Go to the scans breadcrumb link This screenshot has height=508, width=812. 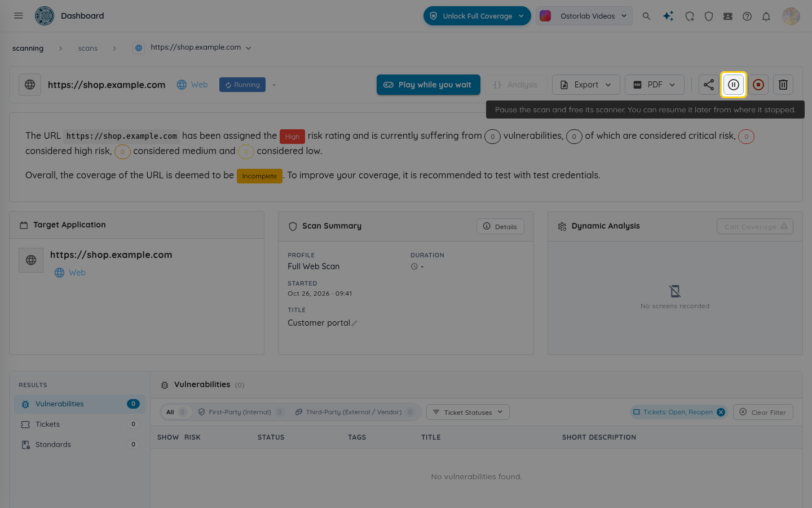click(87, 49)
